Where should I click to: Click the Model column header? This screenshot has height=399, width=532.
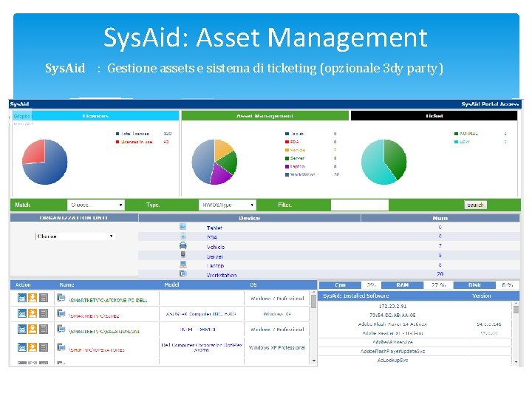coord(171,285)
